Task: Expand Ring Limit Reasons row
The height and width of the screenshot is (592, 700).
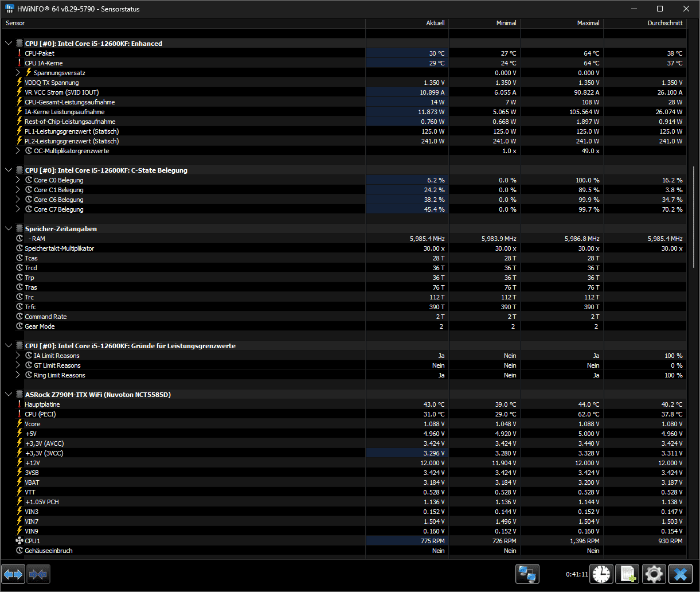Action: pyautogui.click(x=18, y=375)
